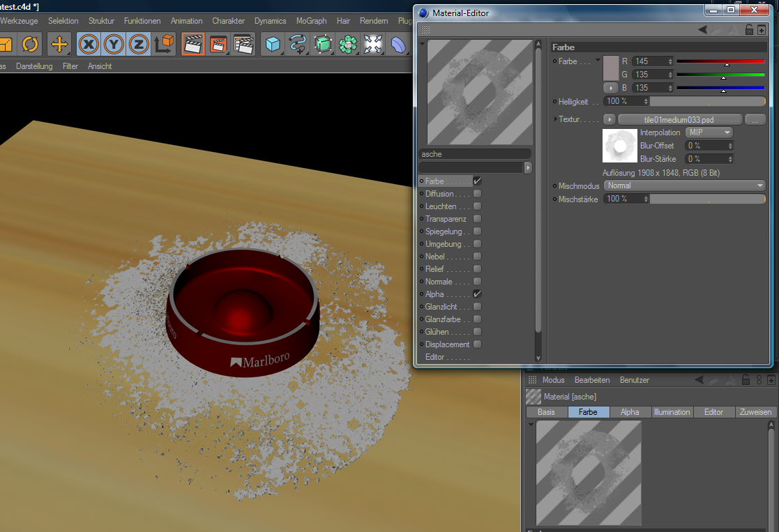The width and height of the screenshot is (779, 532).
Task: Click Material-Editor grip handle icon
Action: point(426,30)
